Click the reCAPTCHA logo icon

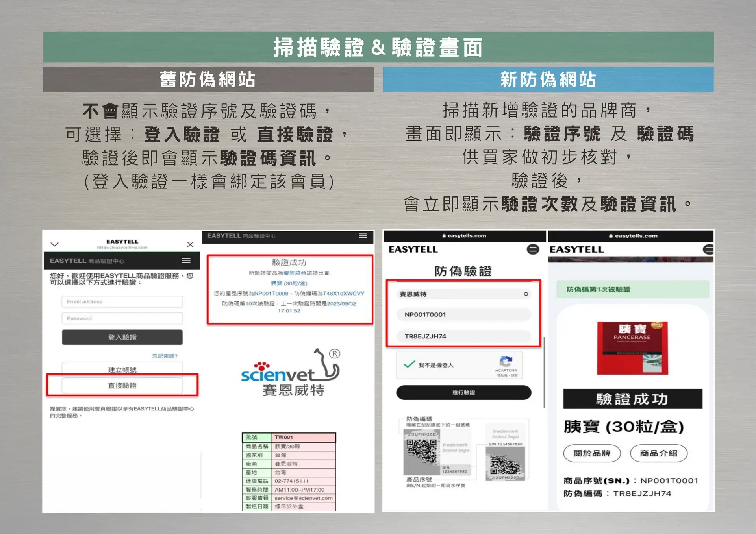(x=506, y=361)
